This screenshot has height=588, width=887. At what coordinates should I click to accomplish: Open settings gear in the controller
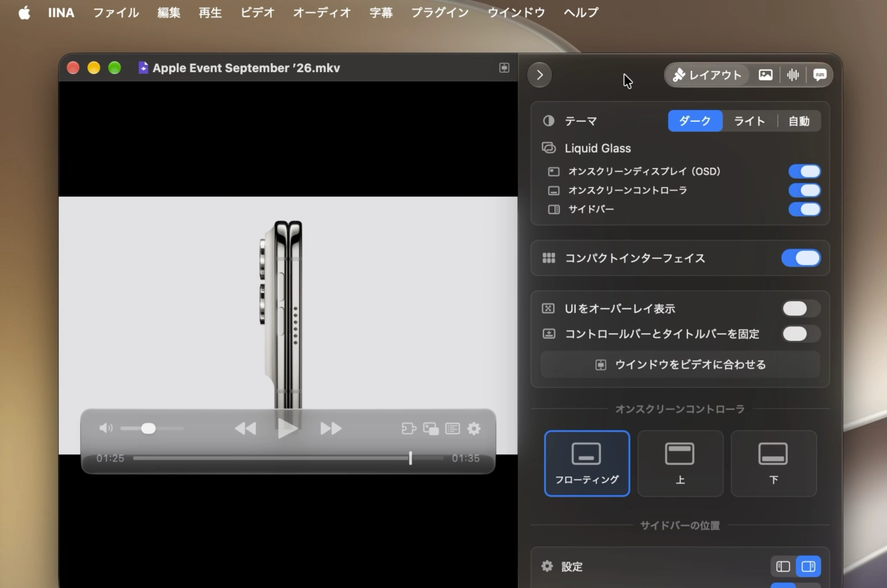[474, 429]
